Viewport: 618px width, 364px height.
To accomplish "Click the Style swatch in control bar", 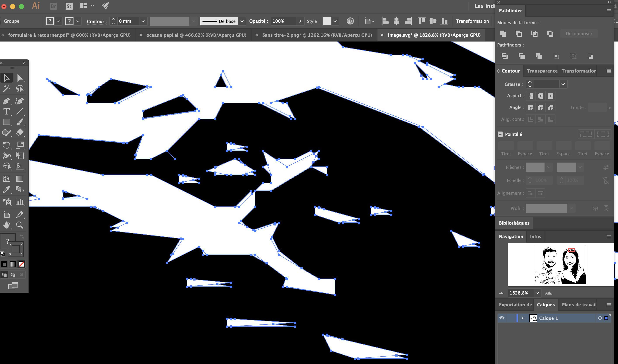I will pos(327,21).
